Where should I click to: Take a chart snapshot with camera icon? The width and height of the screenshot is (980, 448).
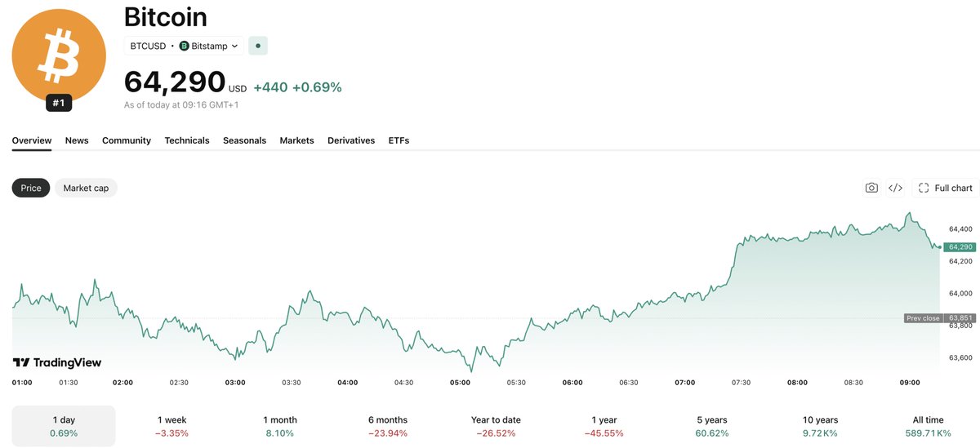pos(871,188)
